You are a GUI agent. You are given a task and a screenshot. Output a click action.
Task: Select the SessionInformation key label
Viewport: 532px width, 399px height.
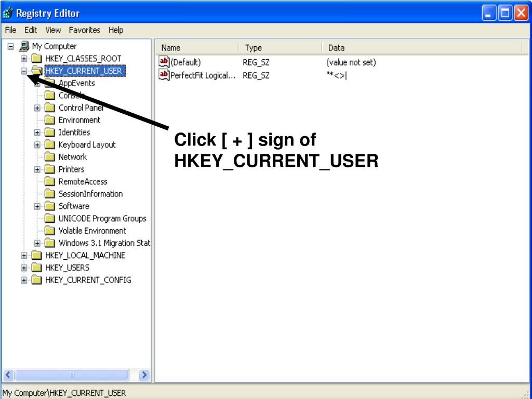tap(90, 194)
